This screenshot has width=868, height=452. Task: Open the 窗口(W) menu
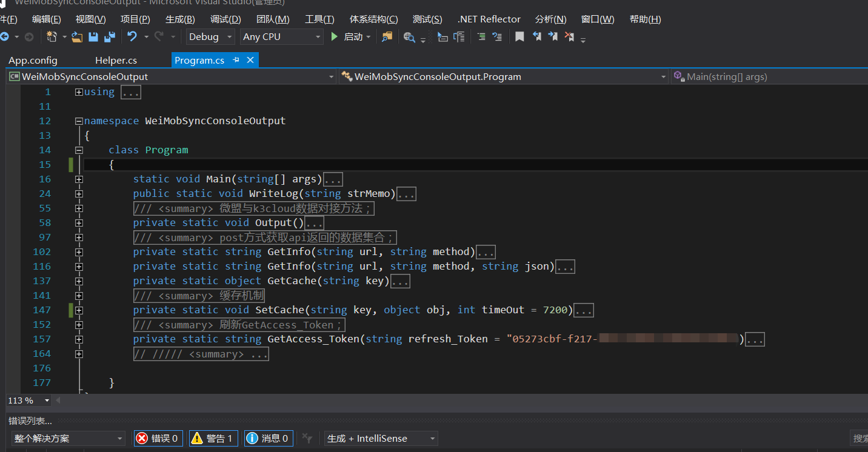pyautogui.click(x=598, y=19)
